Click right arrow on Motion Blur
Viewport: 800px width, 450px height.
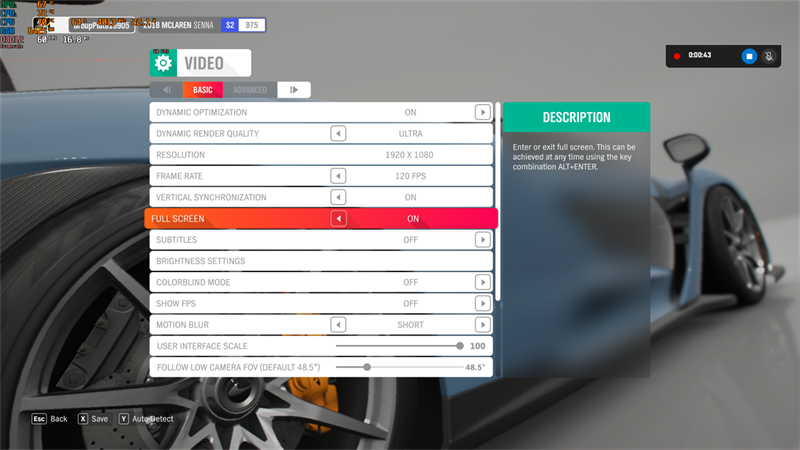click(x=483, y=324)
